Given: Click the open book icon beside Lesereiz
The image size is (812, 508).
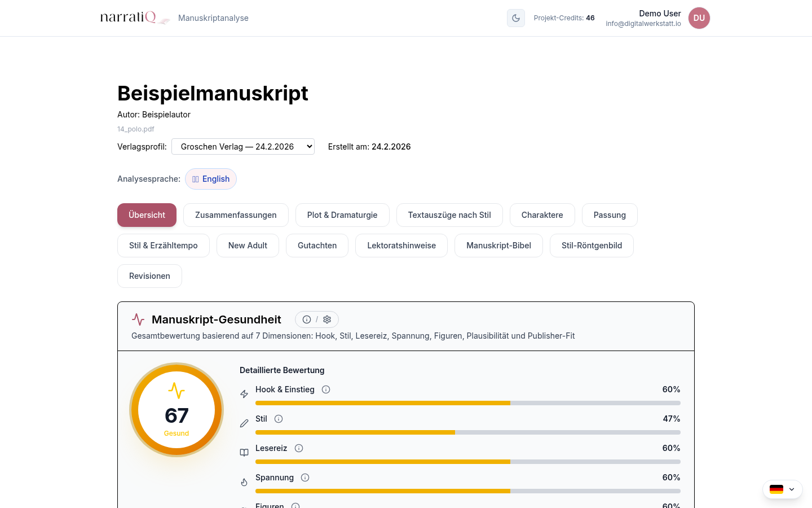Looking at the screenshot, I should click(244, 452).
